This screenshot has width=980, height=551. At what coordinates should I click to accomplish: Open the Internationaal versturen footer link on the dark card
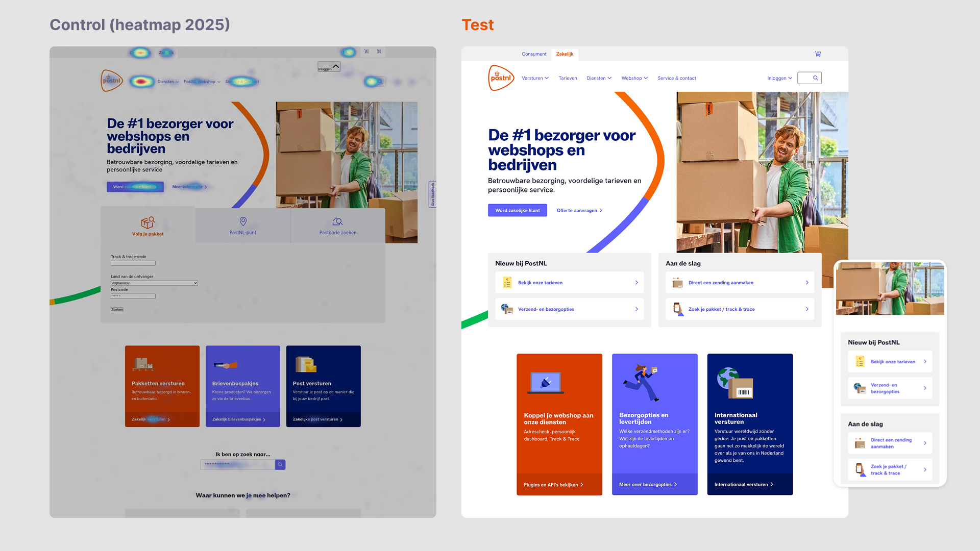(744, 485)
